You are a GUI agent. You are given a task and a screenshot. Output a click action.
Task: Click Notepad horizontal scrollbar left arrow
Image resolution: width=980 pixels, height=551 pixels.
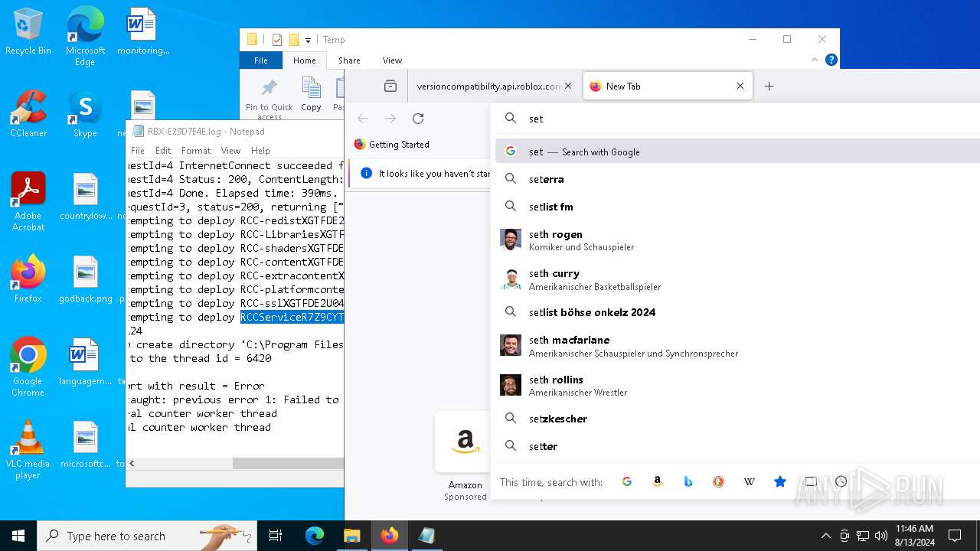point(132,463)
